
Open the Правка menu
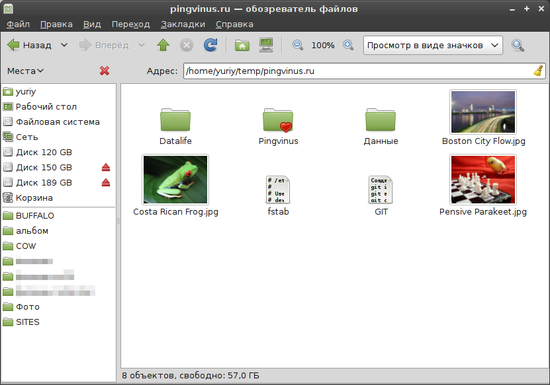tap(56, 24)
